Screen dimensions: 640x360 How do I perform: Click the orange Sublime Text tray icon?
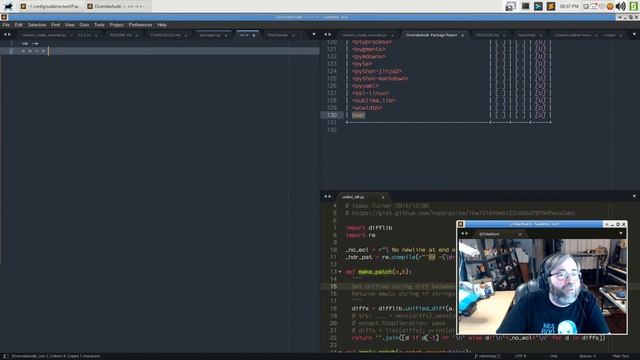click(551, 6)
